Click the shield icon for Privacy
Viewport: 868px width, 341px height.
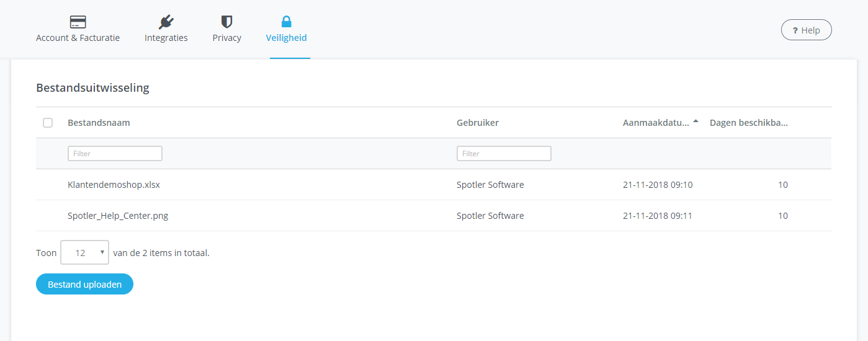(x=226, y=22)
